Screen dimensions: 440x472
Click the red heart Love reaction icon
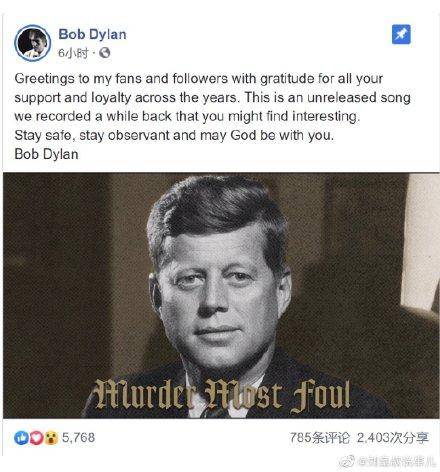coord(36,438)
